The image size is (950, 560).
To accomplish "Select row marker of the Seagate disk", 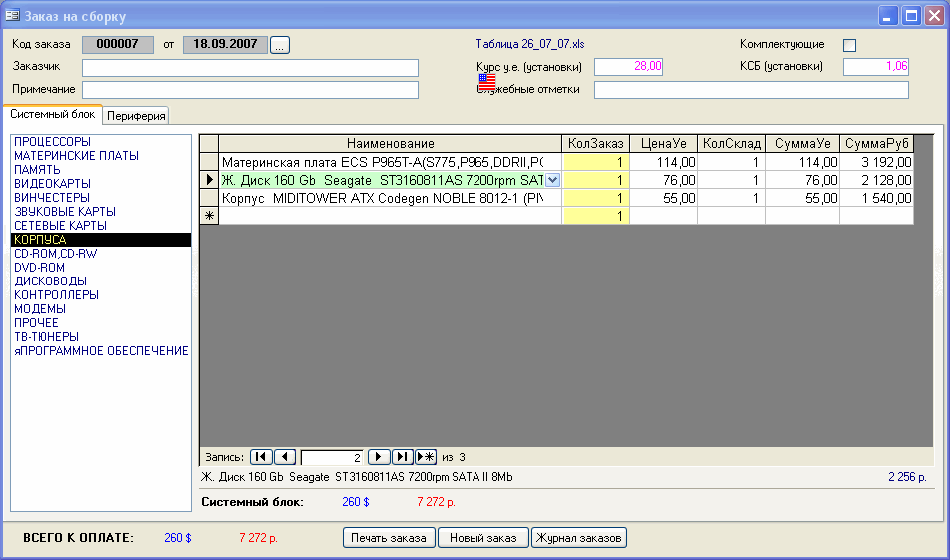I will click(x=209, y=180).
